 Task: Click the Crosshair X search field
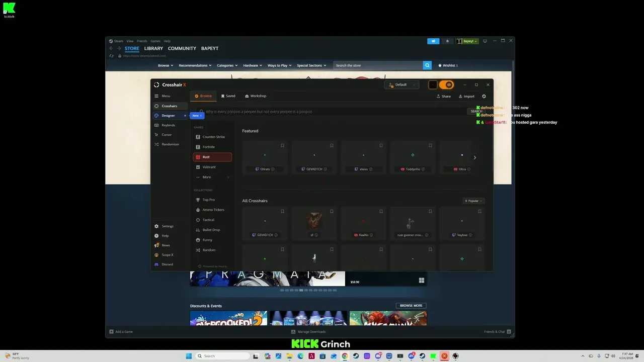pyautogui.click(x=332, y=112)
